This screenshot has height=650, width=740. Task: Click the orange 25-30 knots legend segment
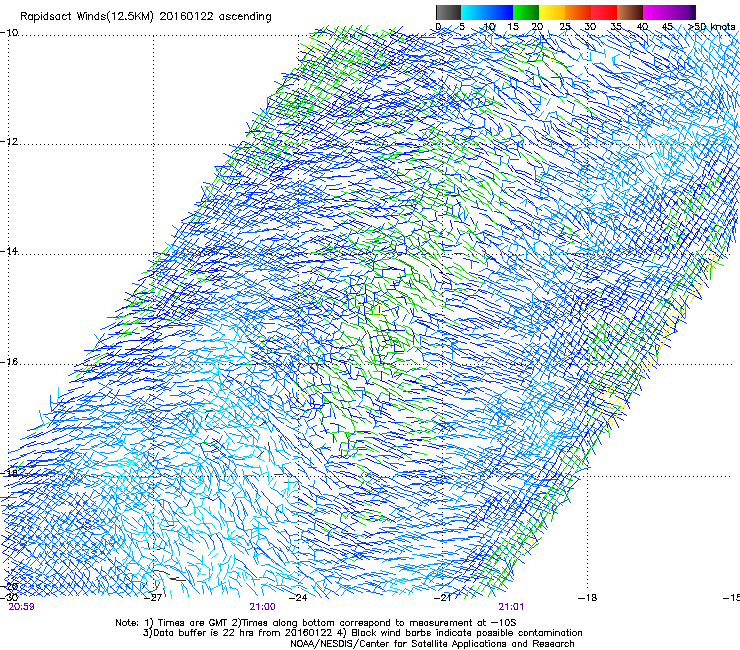(x=578, y=12)
